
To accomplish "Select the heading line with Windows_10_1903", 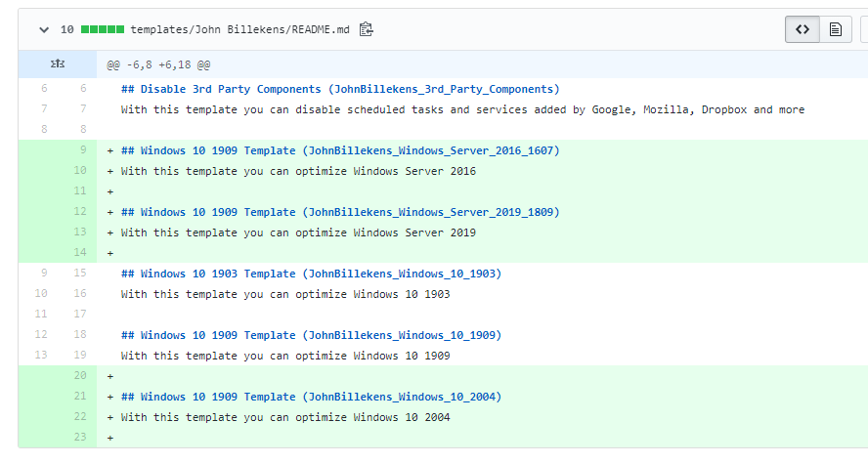I will tap(311, 274).
